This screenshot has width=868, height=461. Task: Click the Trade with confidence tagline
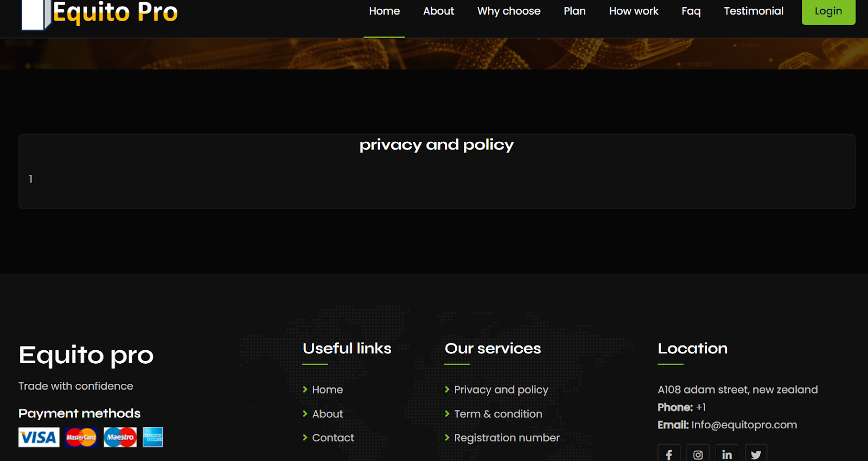pyautogui.click(x=76, y=386)
